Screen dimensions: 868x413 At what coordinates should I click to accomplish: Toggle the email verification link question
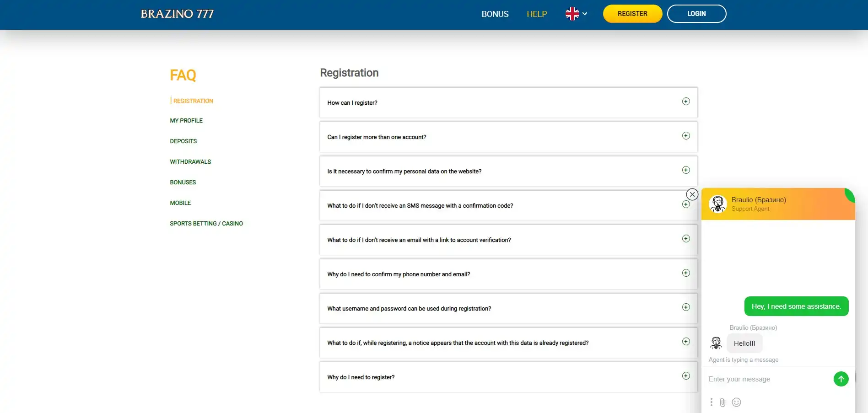tap(685, 239)
